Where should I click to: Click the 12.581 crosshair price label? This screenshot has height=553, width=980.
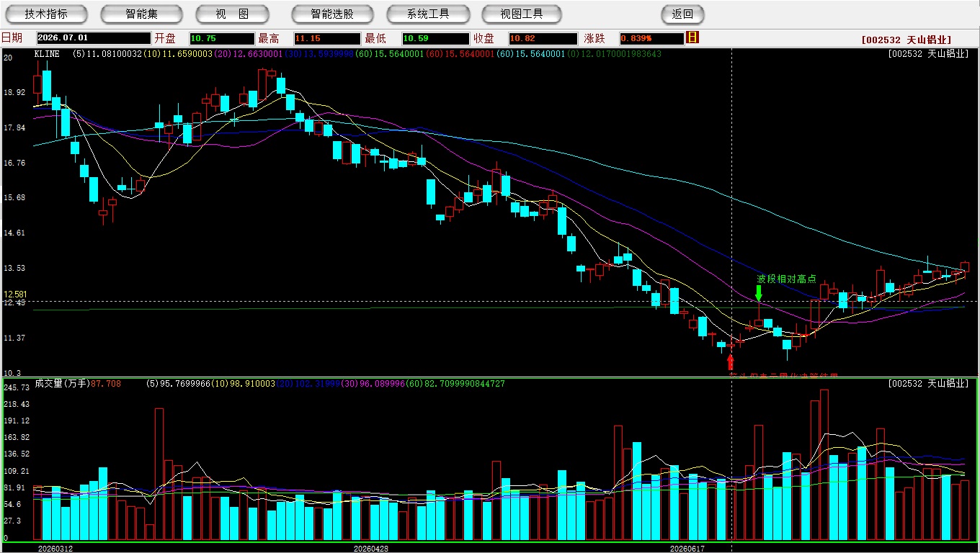point(15,295)
